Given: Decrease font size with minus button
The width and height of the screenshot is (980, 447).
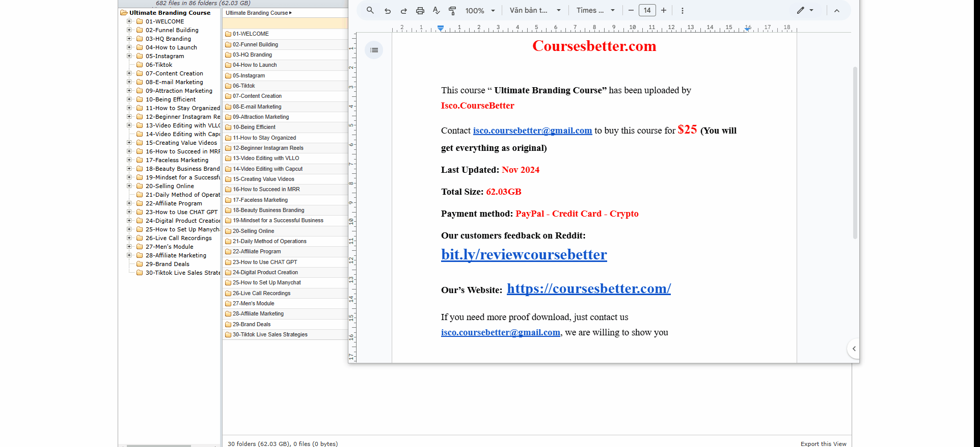Looking at the screenshot, I should [x=631, y=11].
